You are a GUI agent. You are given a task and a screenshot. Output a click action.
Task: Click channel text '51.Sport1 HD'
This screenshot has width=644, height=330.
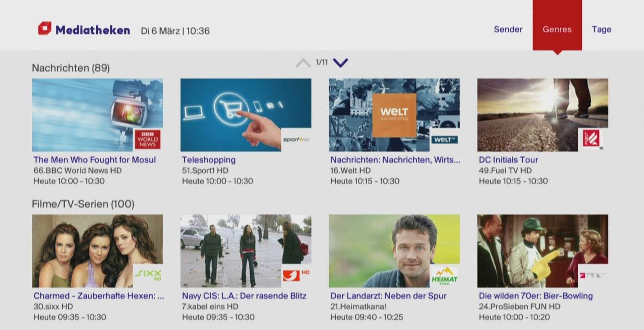click(205, 171)
